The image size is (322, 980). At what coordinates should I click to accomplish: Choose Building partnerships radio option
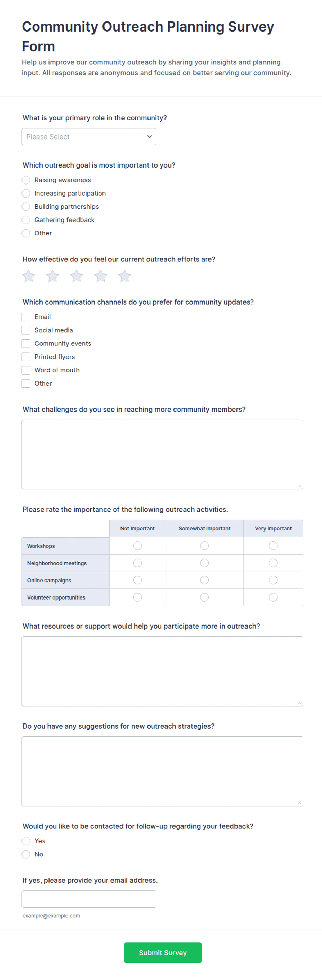tap(26, 207)
